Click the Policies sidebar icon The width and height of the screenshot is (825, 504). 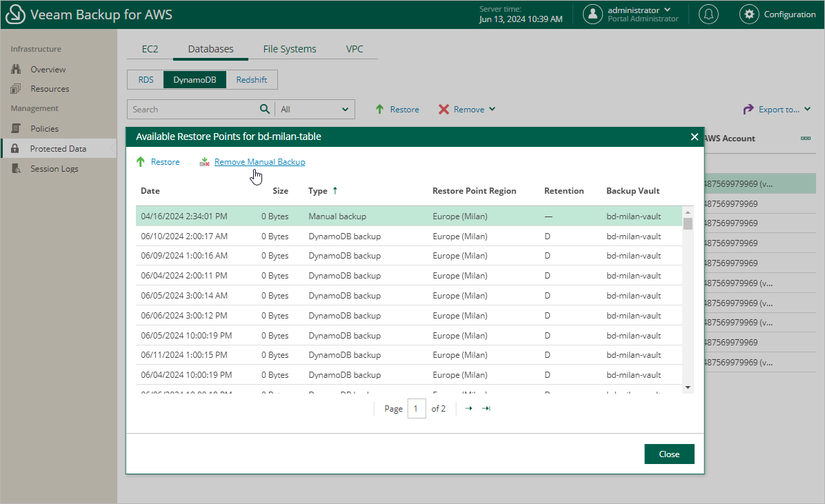click(x=16, y=128)
